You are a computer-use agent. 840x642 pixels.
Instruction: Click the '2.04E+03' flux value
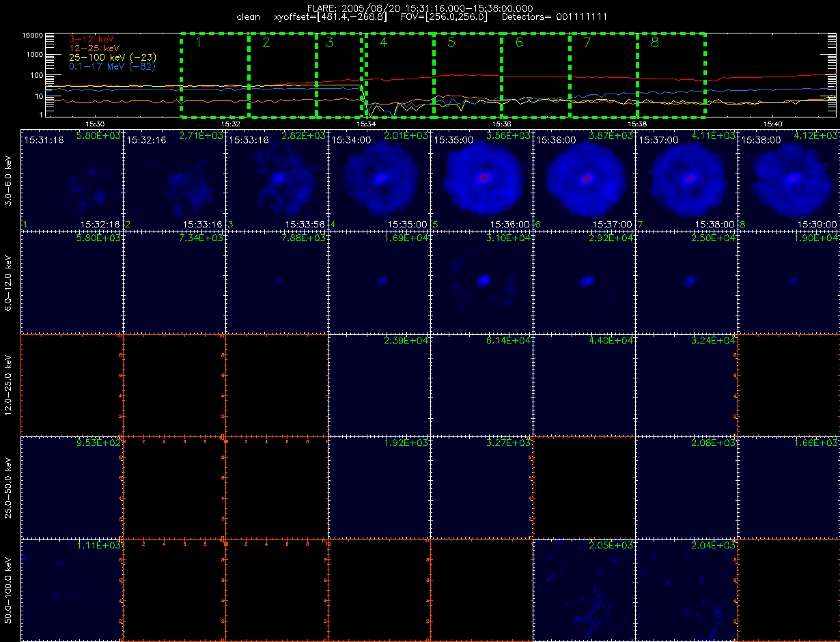pyautogui.click(x=714, y=546)
